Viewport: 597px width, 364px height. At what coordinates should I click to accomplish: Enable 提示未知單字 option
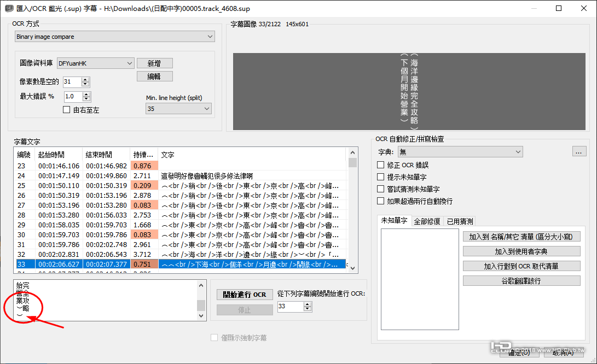click(380, 177)
